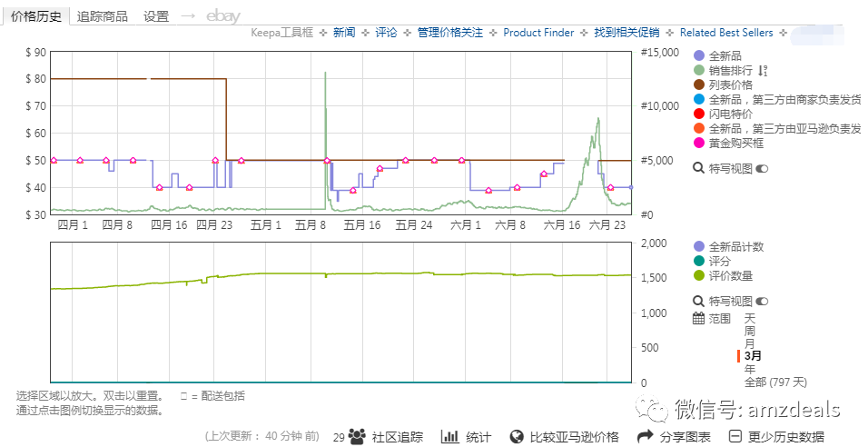Open the 追踪商品 tab
The width and height of the screenshot is (868, 447).
pyautogui.click(x=103, y=16)
